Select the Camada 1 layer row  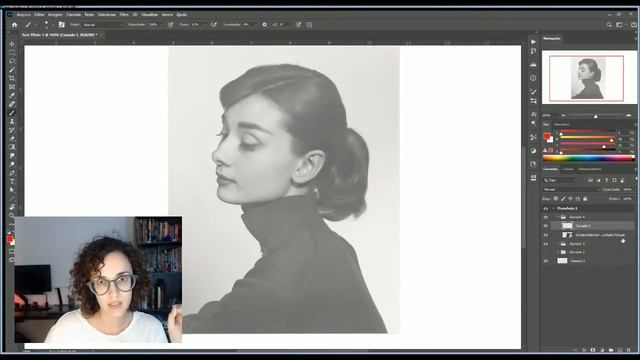pos(588,261)
